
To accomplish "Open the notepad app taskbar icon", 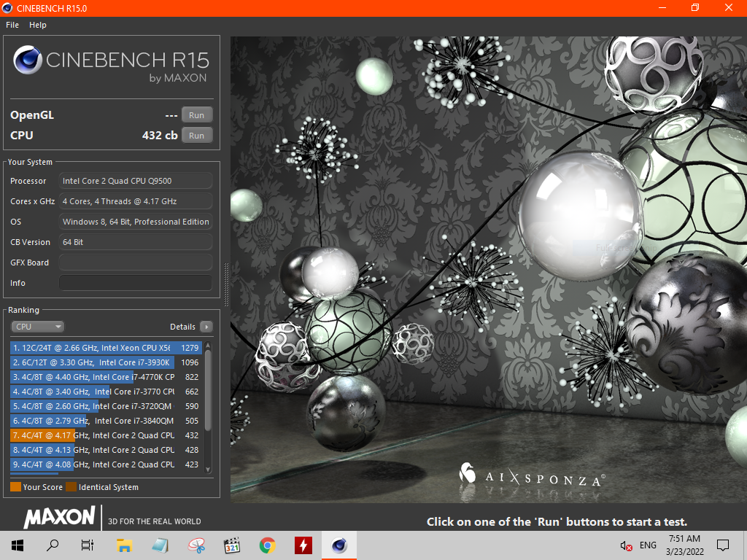I will coord(160,545).
